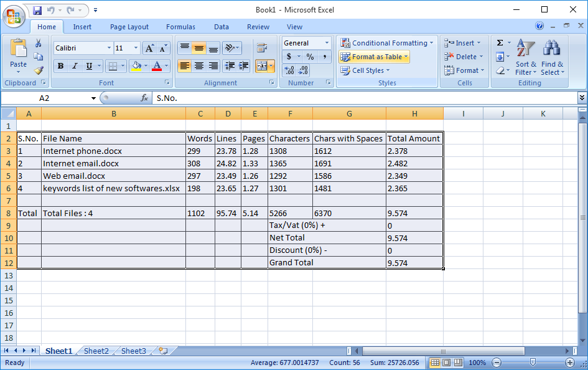Increase Decimal places

pos(289,70)
